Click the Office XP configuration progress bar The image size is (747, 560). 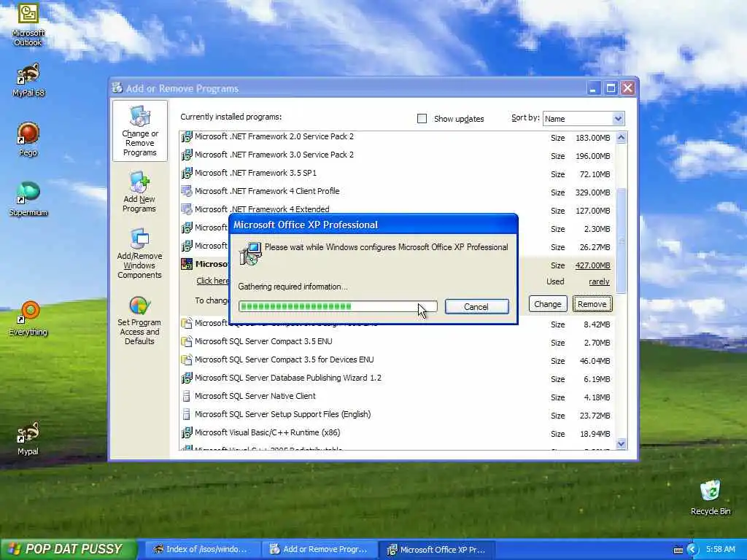[338, 306]
